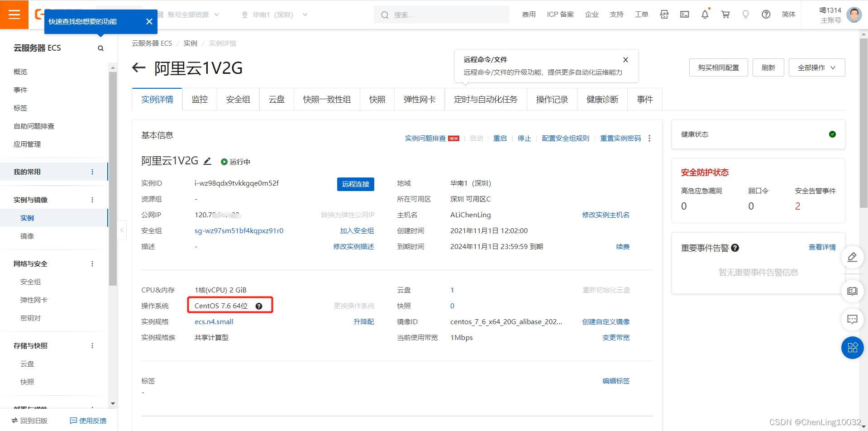Click the 停止 link
Viewport: 868px width, 431px height.
pos(525,138)
